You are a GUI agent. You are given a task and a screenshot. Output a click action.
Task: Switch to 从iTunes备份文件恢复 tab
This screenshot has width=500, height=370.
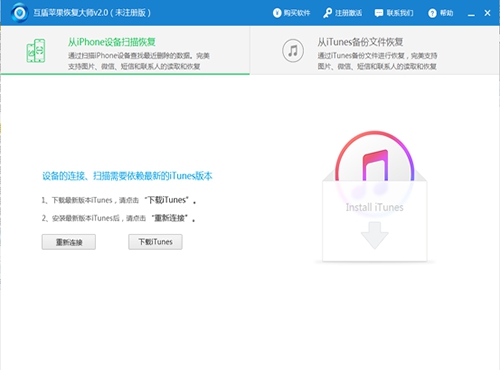(375, 50)
